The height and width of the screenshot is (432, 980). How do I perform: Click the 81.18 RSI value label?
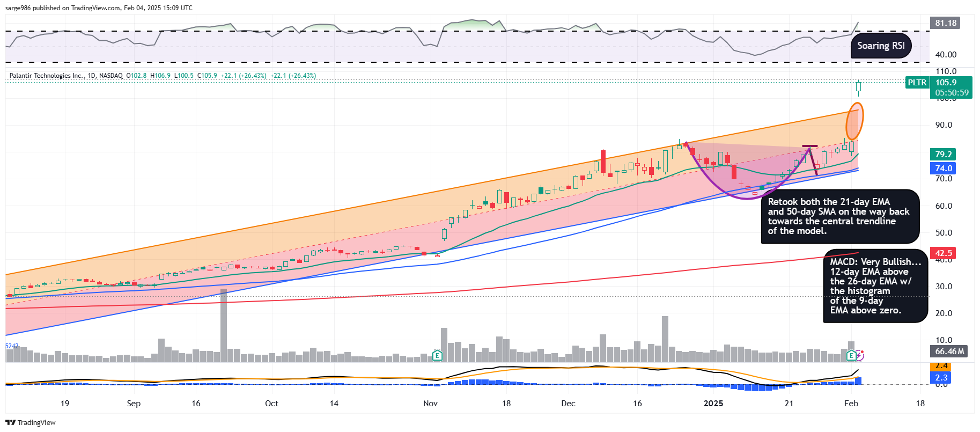click(x=946, y=23)
